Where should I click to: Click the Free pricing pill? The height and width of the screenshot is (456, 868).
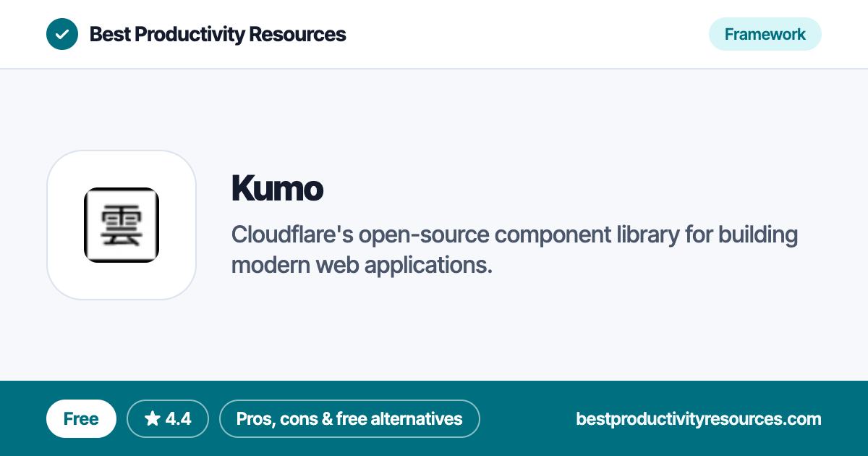tap(81, 418)
